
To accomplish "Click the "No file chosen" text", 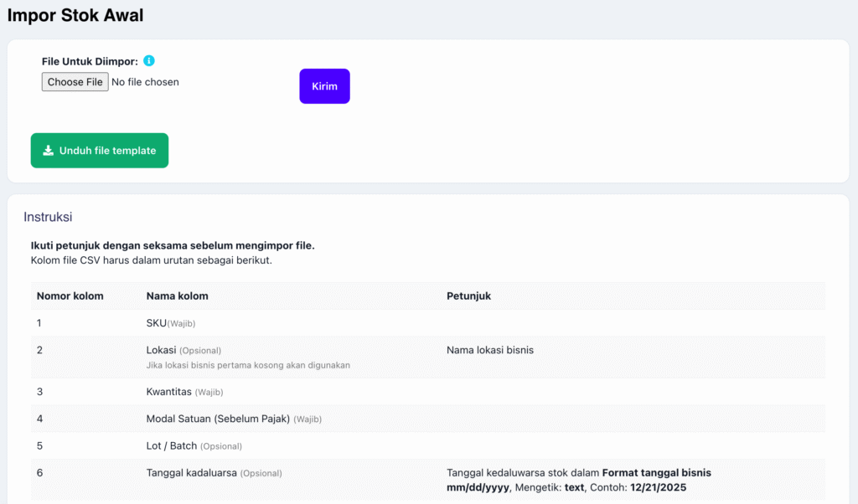I will [145, 82].
